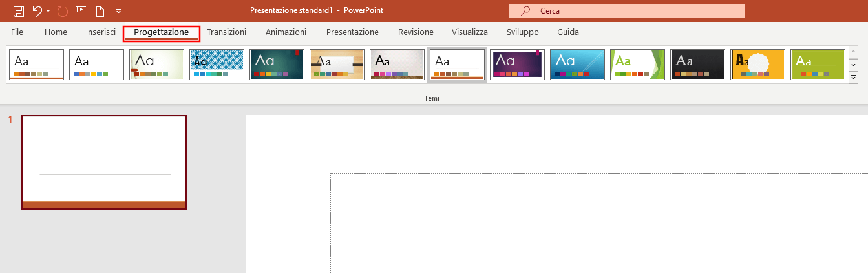Switch to the Sviluppo tab
This screenshot has width=868, height=273.
[523, 32]
